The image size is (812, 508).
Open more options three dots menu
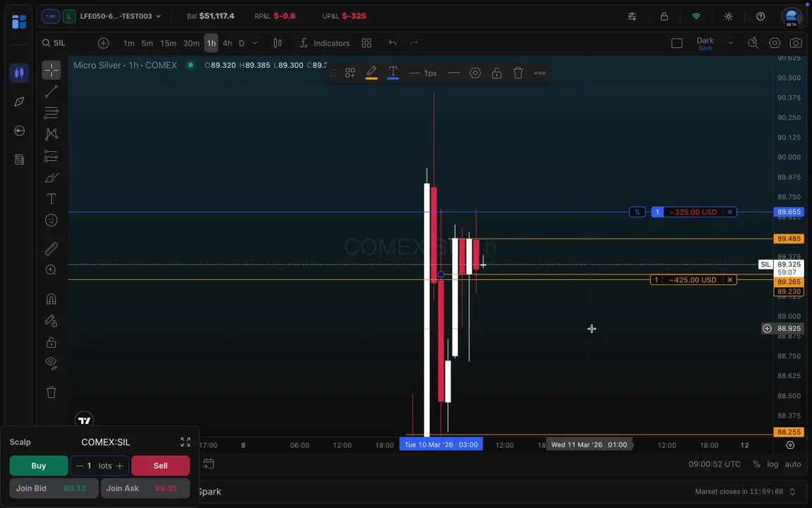point(540,73)
